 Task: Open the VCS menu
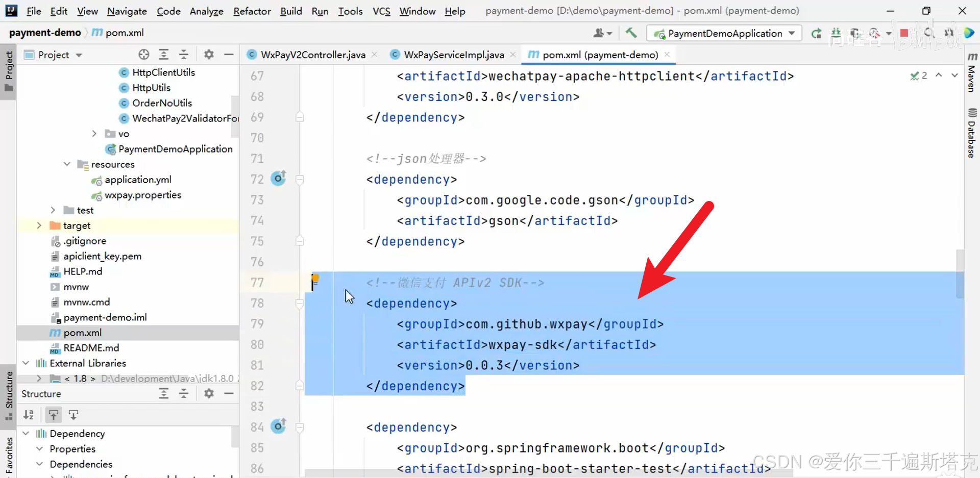381,11
